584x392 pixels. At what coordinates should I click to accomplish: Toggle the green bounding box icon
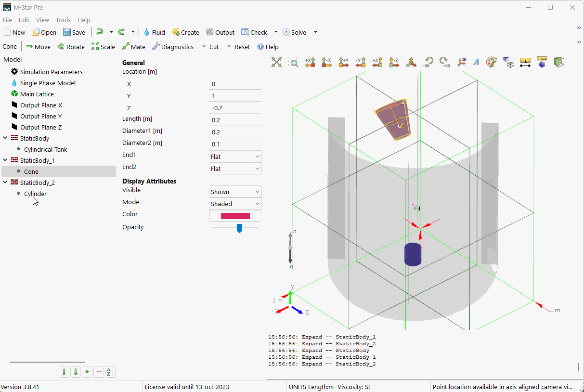pyautogui.click(x=559, y=62)
